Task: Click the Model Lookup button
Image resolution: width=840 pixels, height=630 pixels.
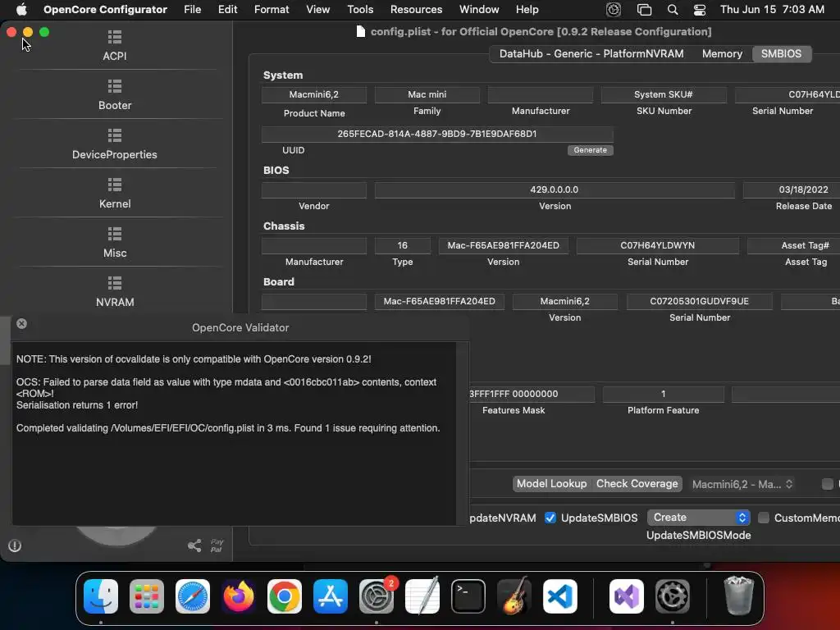Action: 551,484
